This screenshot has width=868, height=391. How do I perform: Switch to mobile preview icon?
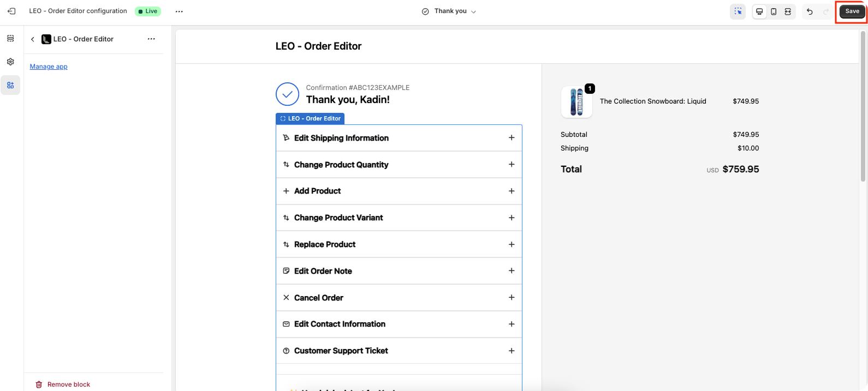pos(774,11)
